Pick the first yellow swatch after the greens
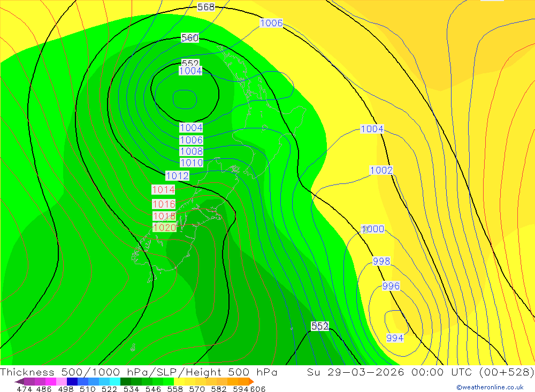535x392 pixels. point(179,381)
